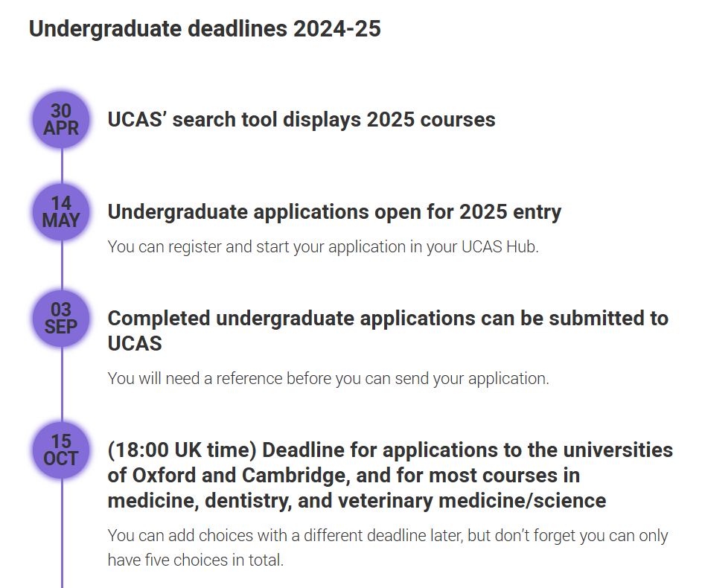Click the 15 OCT date circle
The width and height of the screenshot is (702, 588).
(61, 450)
